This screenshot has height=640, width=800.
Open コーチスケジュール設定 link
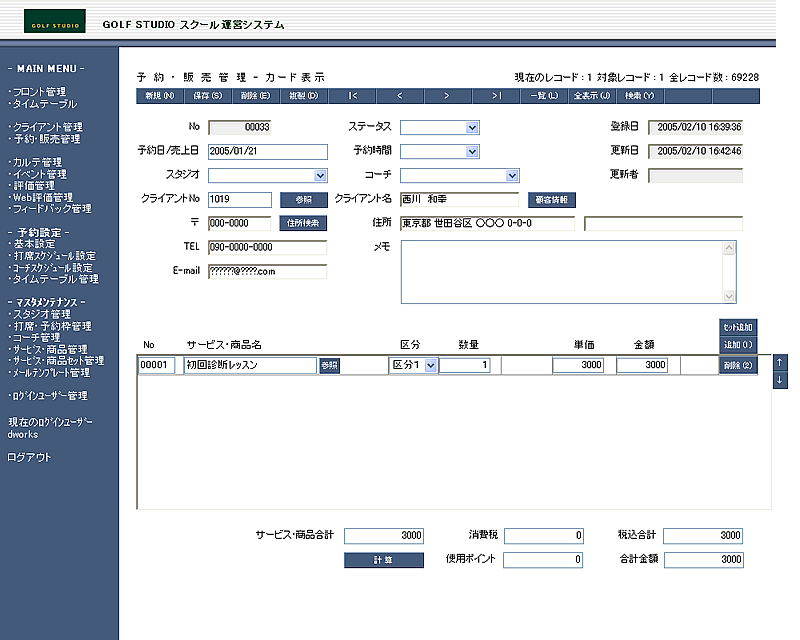pos(52,267)
